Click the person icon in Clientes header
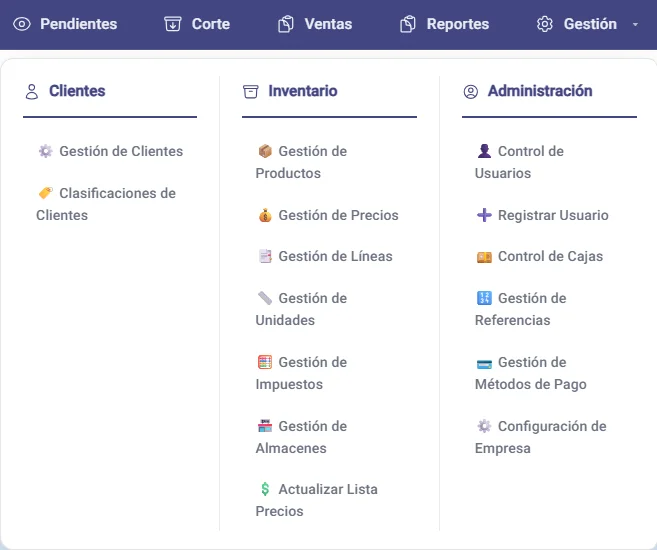The height and width of the screenshot is (550, 657). [32, 91]
